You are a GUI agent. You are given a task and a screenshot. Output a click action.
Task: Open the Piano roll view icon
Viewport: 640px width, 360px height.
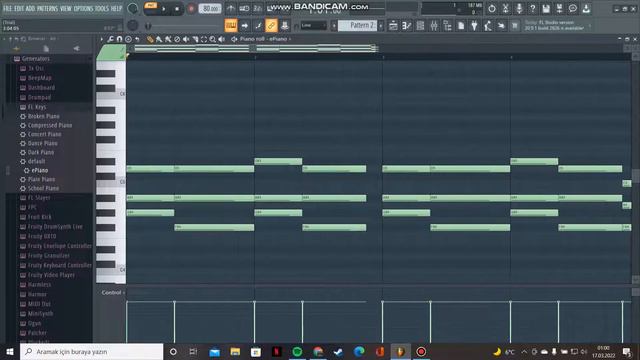407,26
